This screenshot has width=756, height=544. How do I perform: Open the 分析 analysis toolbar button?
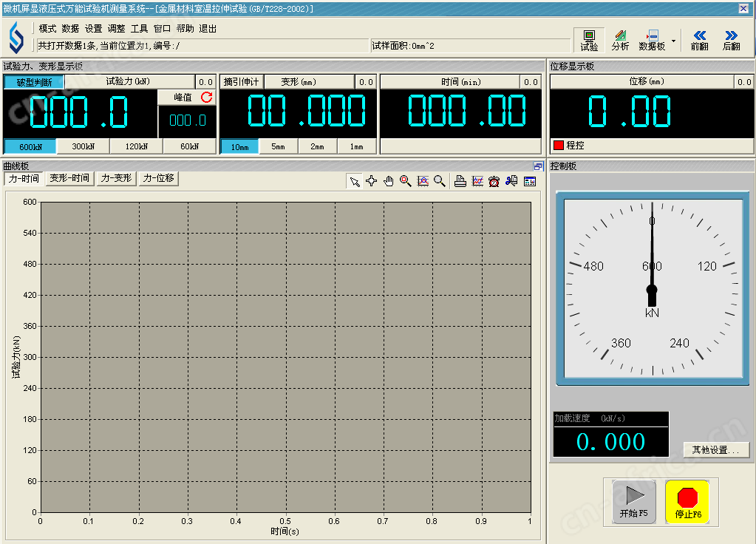pos(620,39)
